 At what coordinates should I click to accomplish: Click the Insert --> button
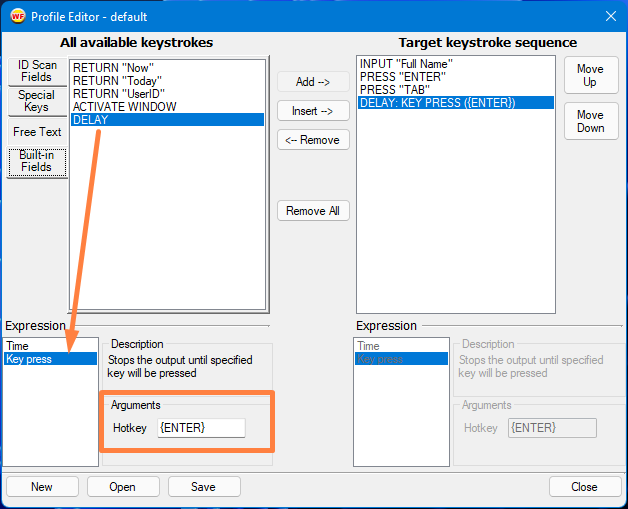click(313, 111)
